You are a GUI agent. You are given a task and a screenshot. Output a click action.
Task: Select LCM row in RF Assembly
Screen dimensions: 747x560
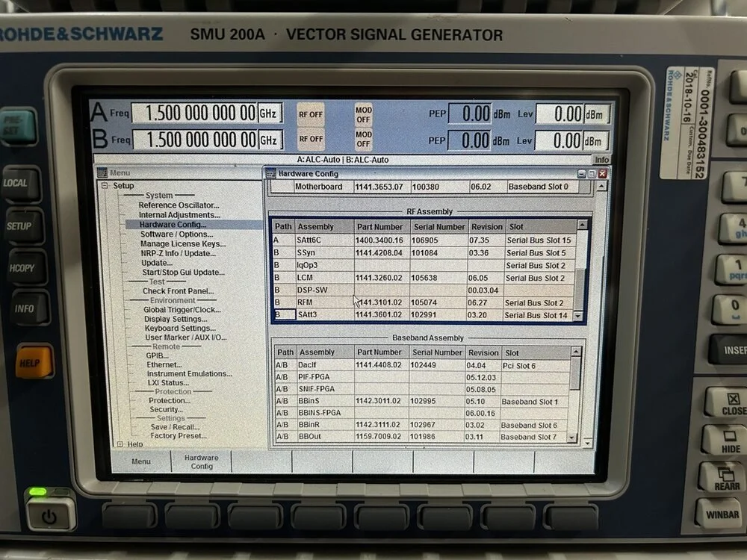pyautogui.click(x=423, y=278)
